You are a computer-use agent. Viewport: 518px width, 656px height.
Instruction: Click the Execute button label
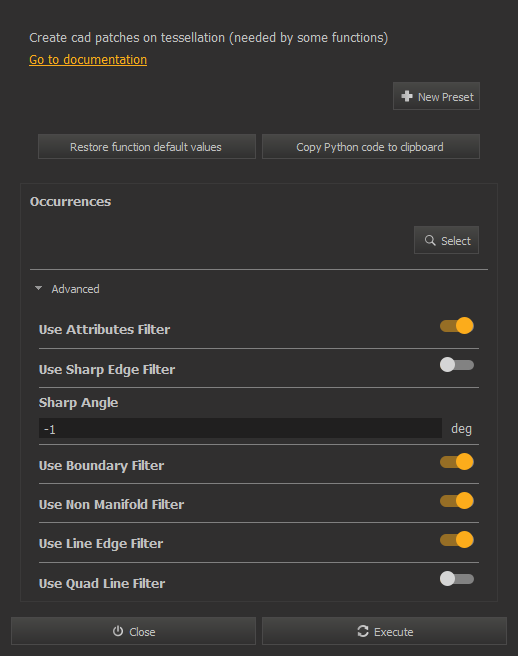coord(393,632)
